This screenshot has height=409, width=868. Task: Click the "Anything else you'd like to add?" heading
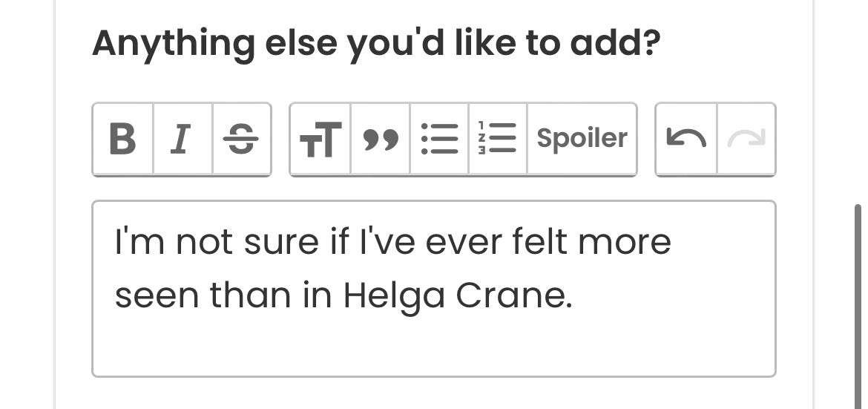click(x=376, y=44)
